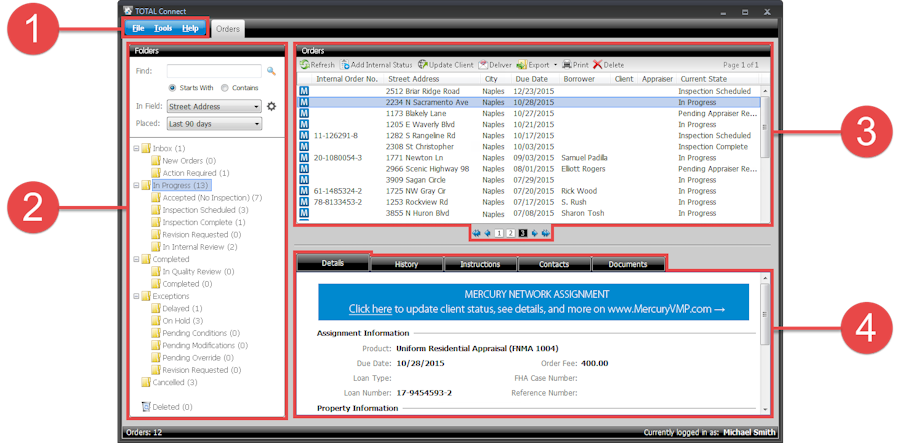Image resolution: width=900 pixels, height=443 pixels.
Task: Select the 2966 Scenic Highway 98 order
Action: pyautogui.click(x=529, y=169)
